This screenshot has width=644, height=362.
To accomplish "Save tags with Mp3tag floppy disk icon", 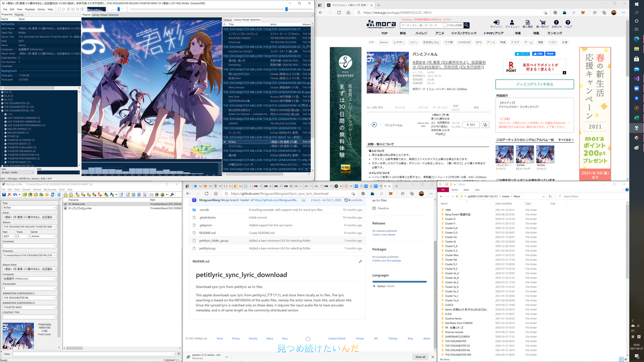I will (x=4, y=194).
